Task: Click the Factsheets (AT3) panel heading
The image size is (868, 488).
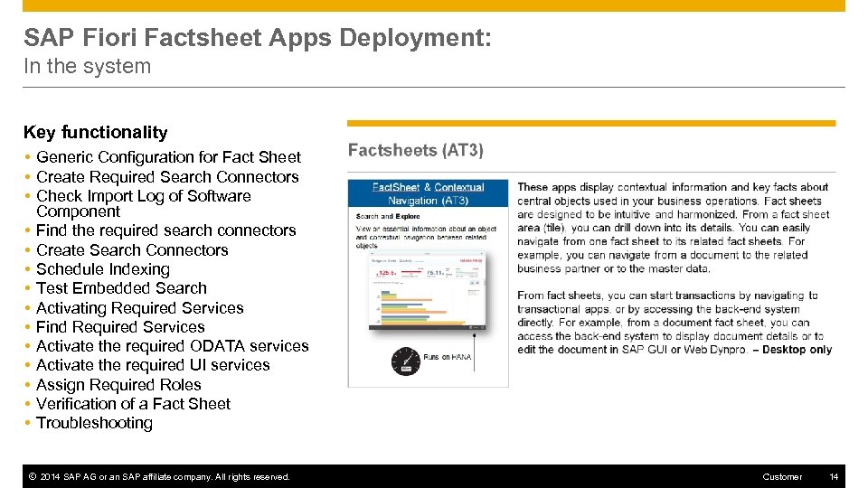Action: tap(416, 151)
